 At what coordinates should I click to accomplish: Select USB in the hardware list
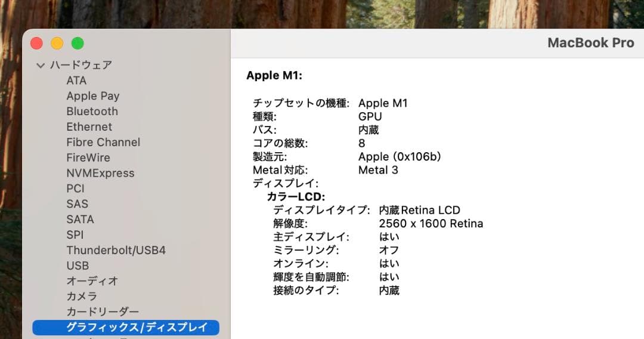(78, 266)
